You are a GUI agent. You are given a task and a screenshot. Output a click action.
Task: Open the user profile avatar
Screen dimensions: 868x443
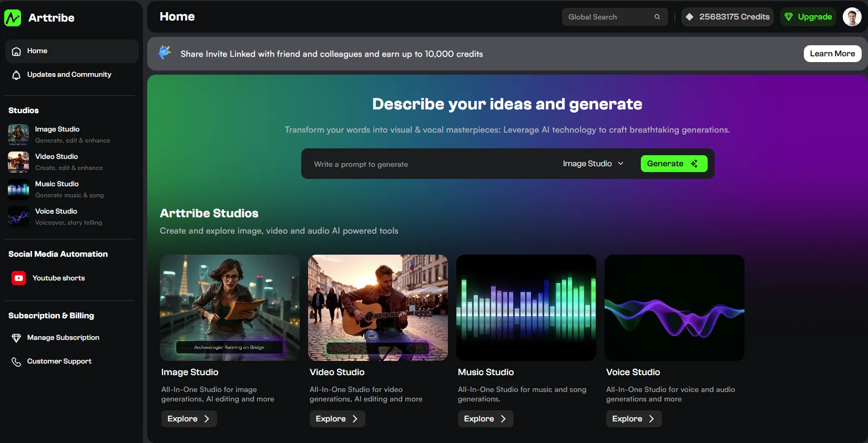click(x=852, y=17)
